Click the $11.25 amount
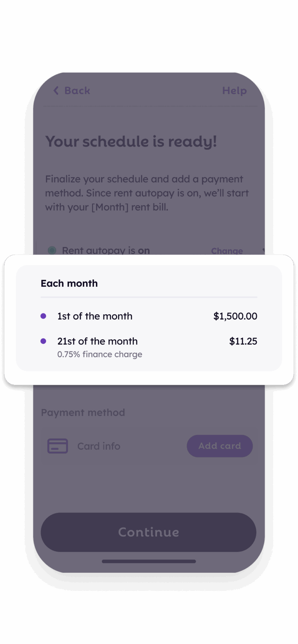 [243, 341]
